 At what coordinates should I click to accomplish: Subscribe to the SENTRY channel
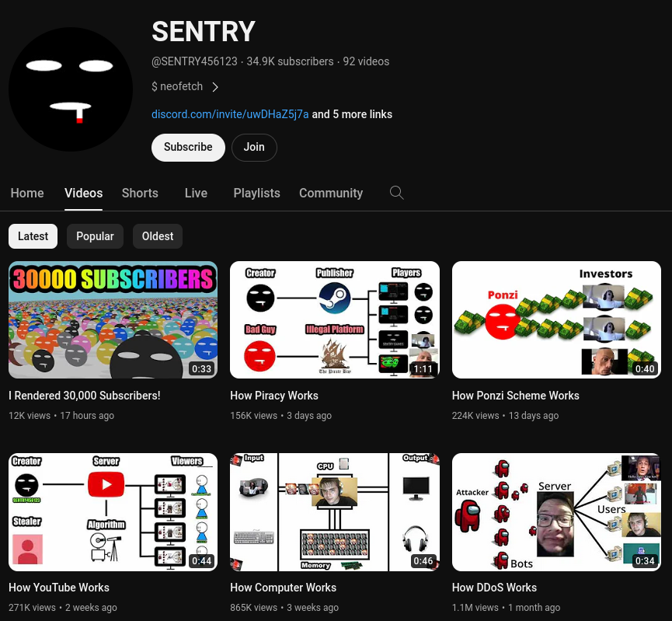pos(188,148)
